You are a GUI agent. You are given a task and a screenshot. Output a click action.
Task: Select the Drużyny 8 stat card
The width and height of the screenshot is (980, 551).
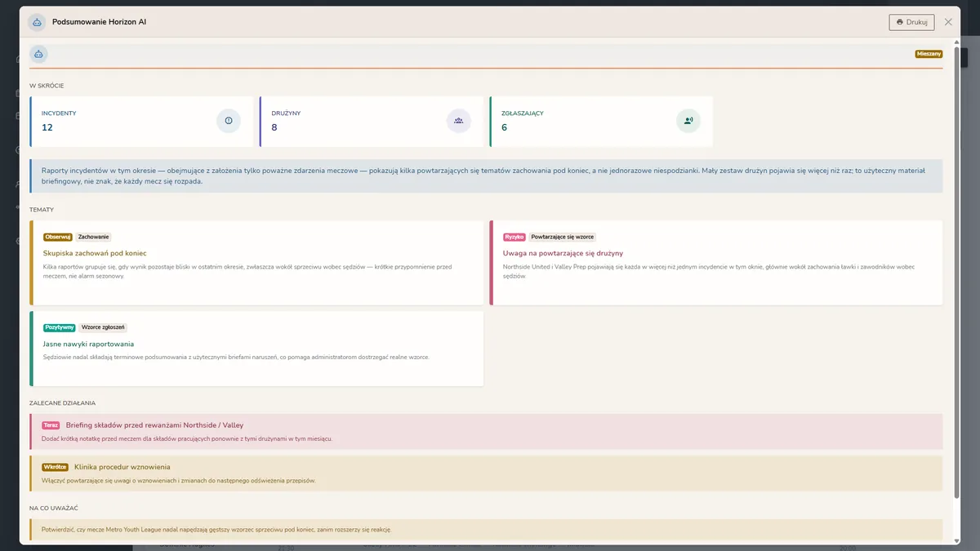[x=372, y=122]
